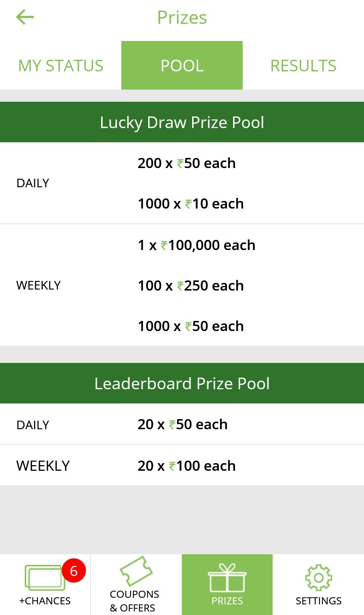Screen dimensions: 364x615
Task: Select the Prizes gift box icon
Action: [x=227, y=579]
